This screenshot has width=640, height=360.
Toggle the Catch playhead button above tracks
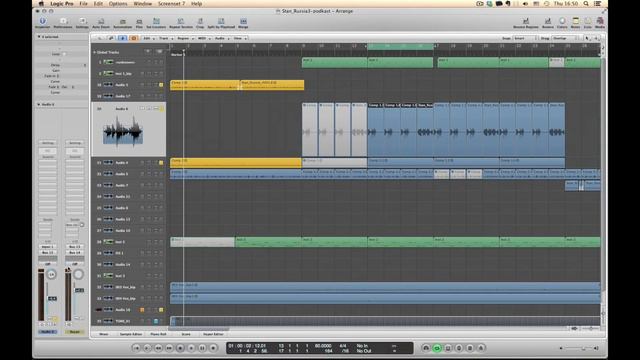(x=122, y=38)
